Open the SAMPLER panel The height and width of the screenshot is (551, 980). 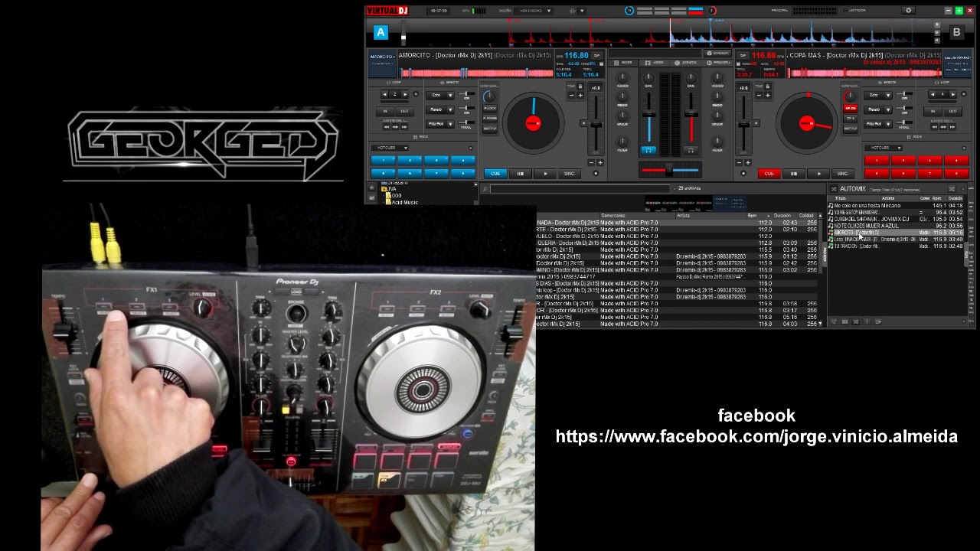[x=720, y=54]
